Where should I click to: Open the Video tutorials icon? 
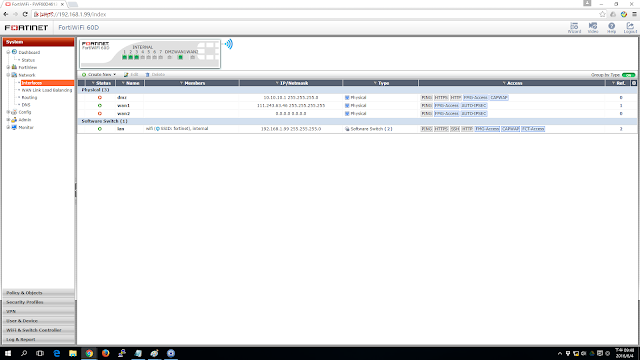pyautogui.click(x=593, y=27)
